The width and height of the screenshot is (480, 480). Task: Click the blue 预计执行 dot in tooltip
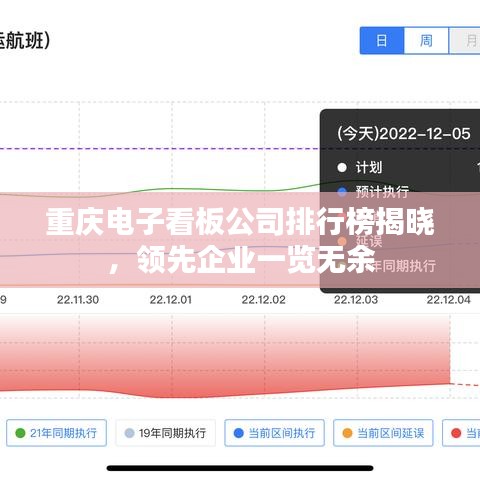coord(342,192)
